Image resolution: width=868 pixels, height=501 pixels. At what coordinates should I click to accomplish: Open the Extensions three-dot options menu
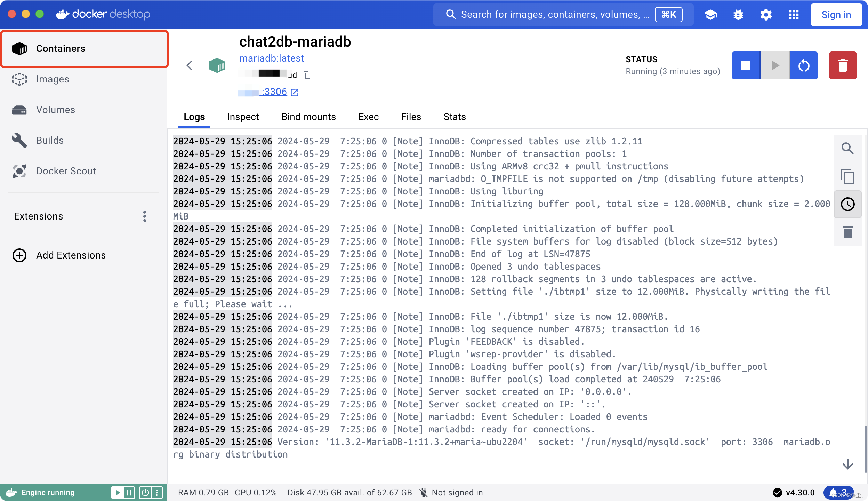[x=145, y=216]
